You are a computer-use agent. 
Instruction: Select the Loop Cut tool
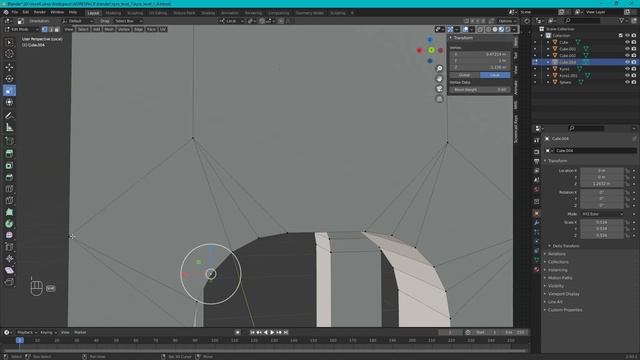(9, 189)
